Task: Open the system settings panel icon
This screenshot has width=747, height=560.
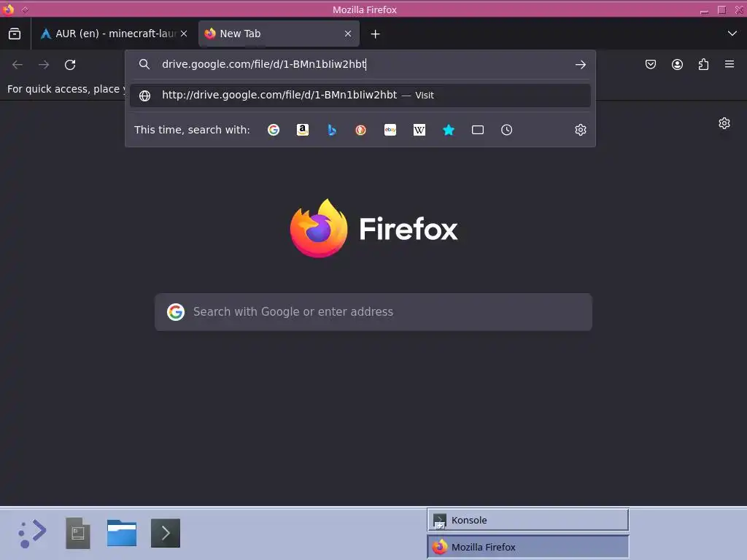Action: point(77,533)
